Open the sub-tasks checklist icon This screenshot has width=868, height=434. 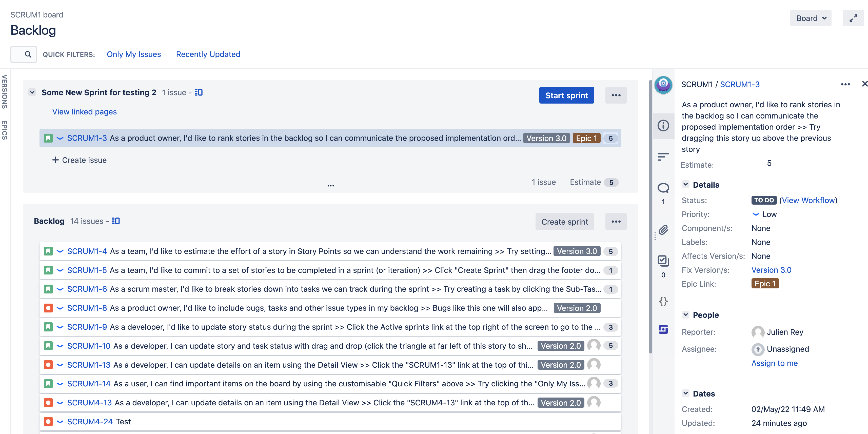click(x=663, y=261)
